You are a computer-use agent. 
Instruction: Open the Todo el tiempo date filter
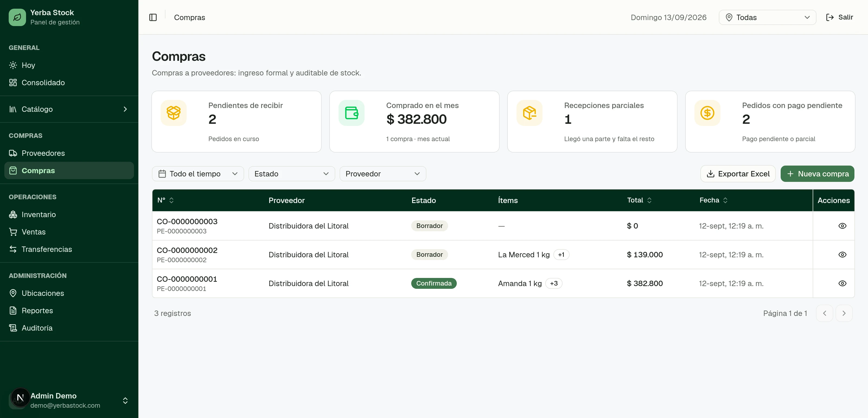coord(198,174)
